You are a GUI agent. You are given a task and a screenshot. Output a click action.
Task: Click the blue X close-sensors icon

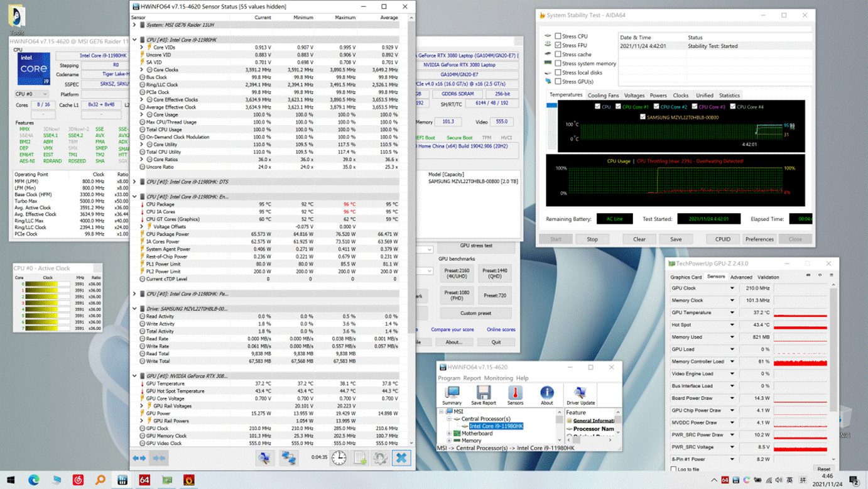pos(401,458)
